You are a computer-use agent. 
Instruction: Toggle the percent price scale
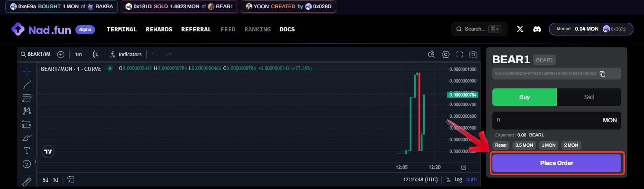click(448, 180)
